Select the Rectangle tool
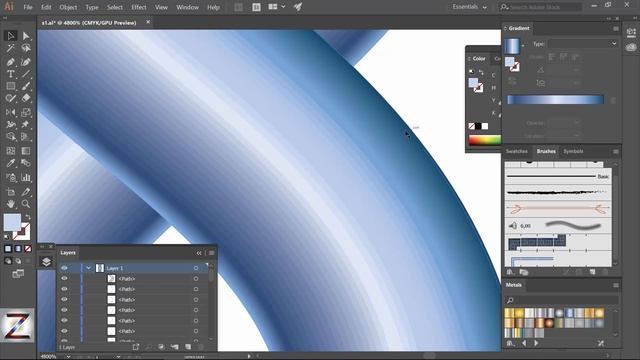The width and height of the screenshot is (640, 360). click(11, 86)
